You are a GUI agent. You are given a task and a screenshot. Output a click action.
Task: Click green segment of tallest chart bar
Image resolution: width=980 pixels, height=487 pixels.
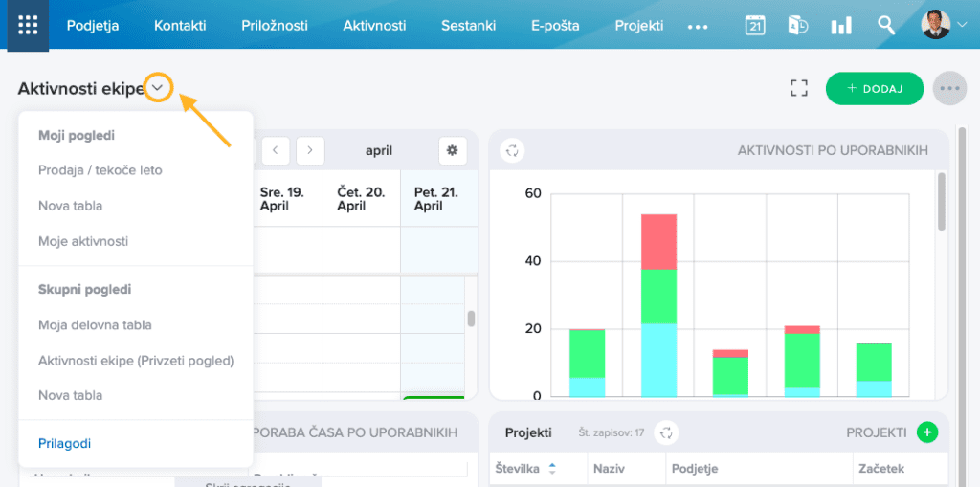[x=658, y=297]
